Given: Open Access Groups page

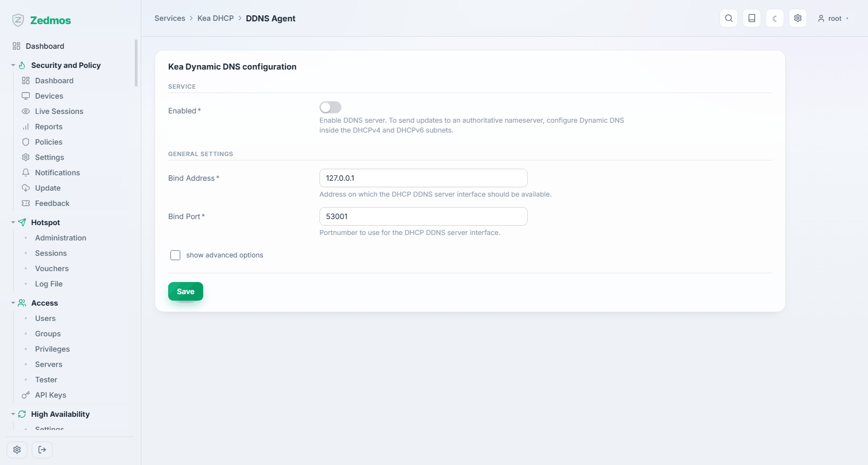Looking at the screenshot, I should tap(48, 334).
